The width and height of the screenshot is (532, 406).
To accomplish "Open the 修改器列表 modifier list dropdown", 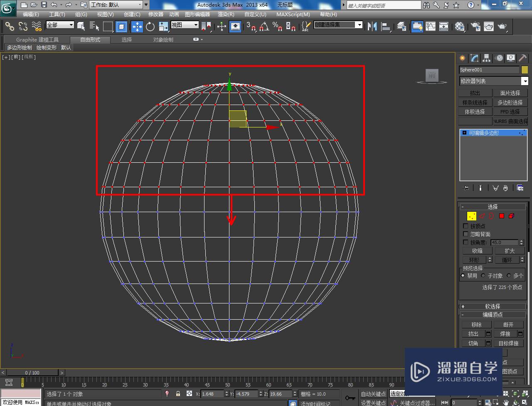I will (x=494, y=81).
